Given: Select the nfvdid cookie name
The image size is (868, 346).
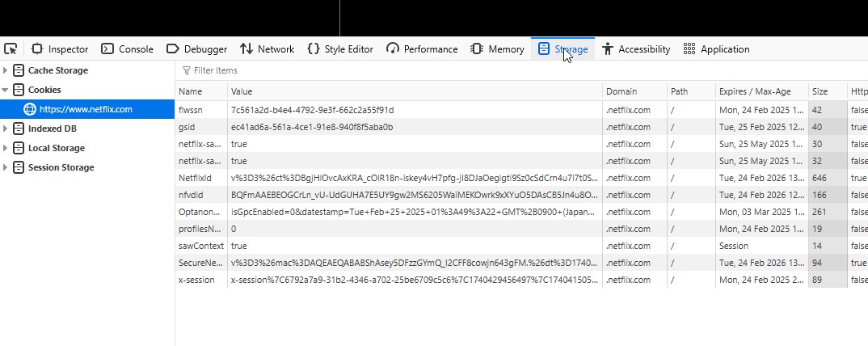Looking at the screenshot, I should click(x=191, y=195).
